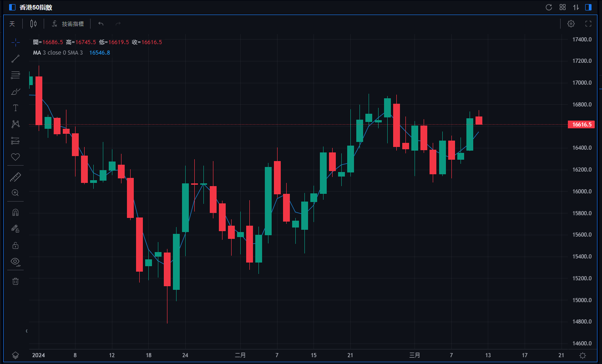The height and width of the screenshot is (364, 602).
Task: Toggle the right side panel
Action: click(x=588, y=7)
